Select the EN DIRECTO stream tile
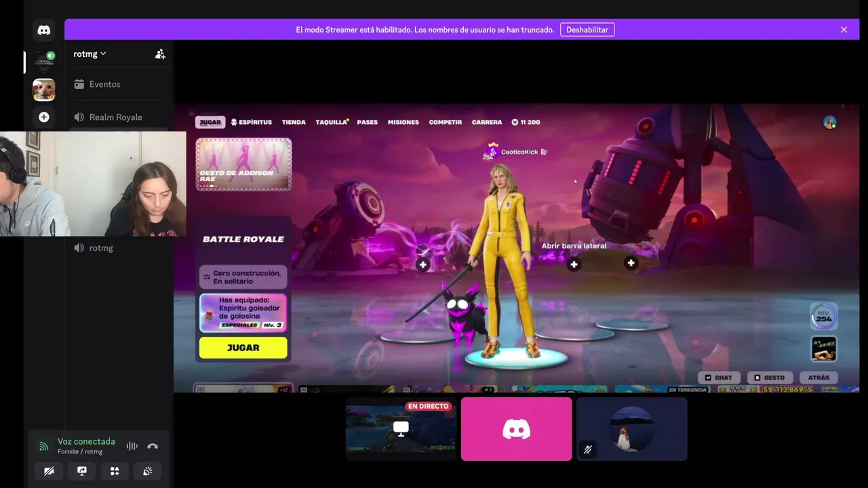Screen dimensions: 868x488 (x=401, y=429)
